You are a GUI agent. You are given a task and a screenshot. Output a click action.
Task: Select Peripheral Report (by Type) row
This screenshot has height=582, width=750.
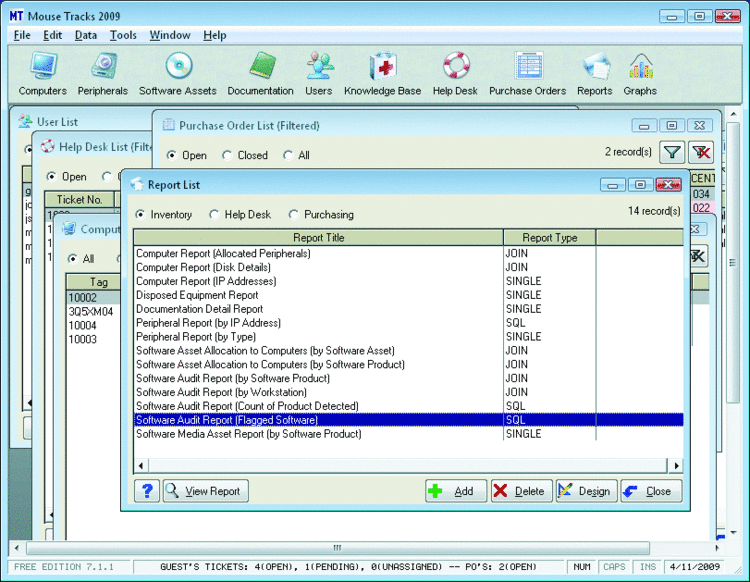[408, 337]
